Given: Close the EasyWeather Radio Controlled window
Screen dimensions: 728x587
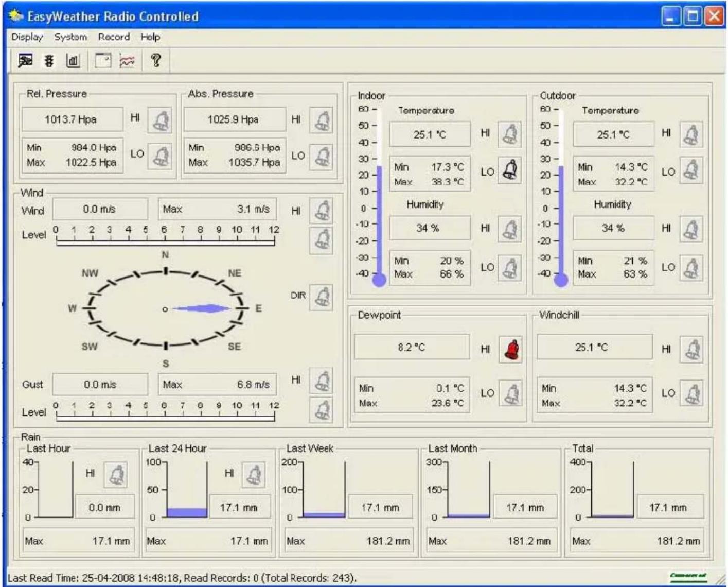Looking at the screenshot, I should click(714, 16).
